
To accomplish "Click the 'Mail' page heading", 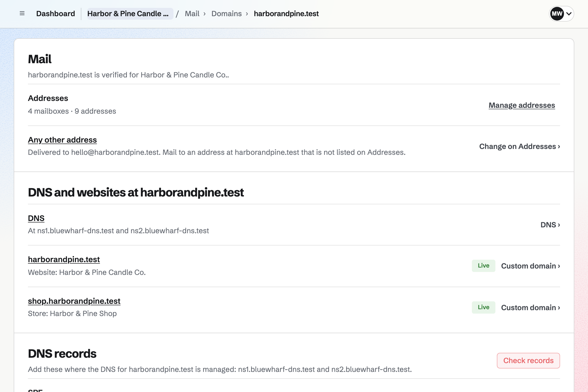I will 39,59.
